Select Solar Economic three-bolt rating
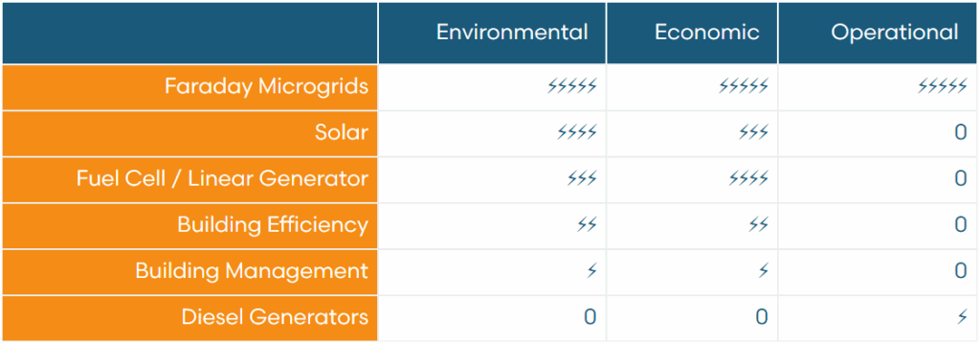 click(753, 133)
